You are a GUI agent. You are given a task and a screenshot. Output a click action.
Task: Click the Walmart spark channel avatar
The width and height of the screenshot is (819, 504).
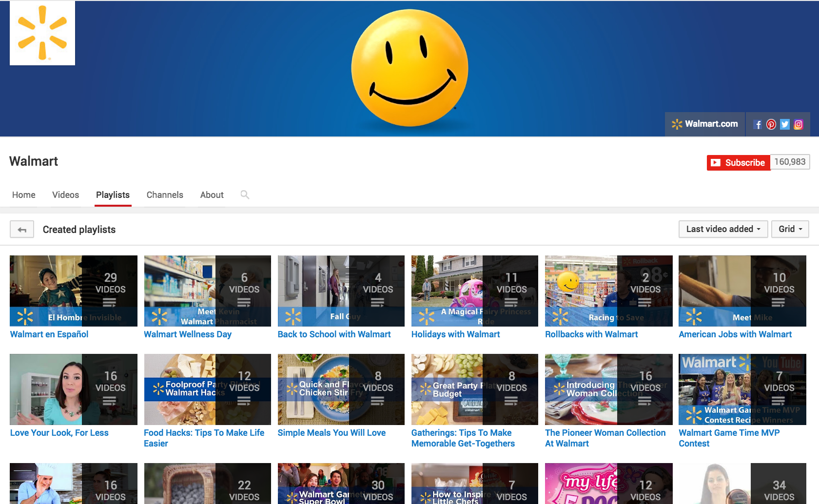click(x=42, y=33)
